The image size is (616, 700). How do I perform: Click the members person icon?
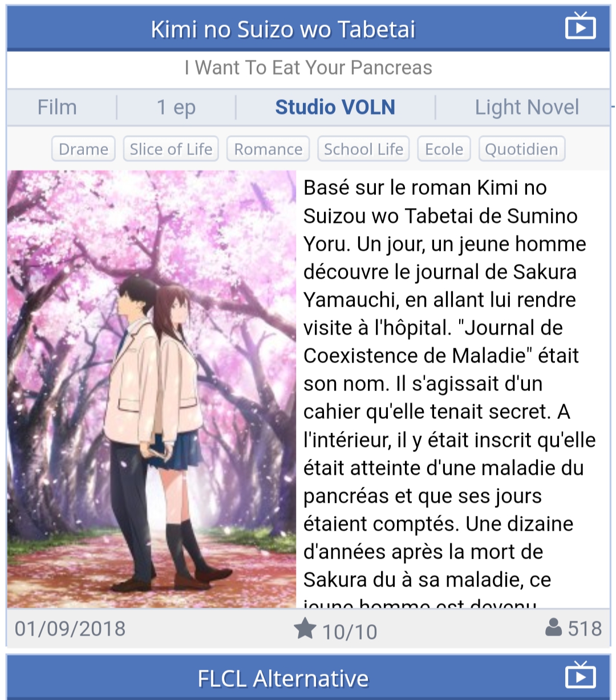(553, 628)
